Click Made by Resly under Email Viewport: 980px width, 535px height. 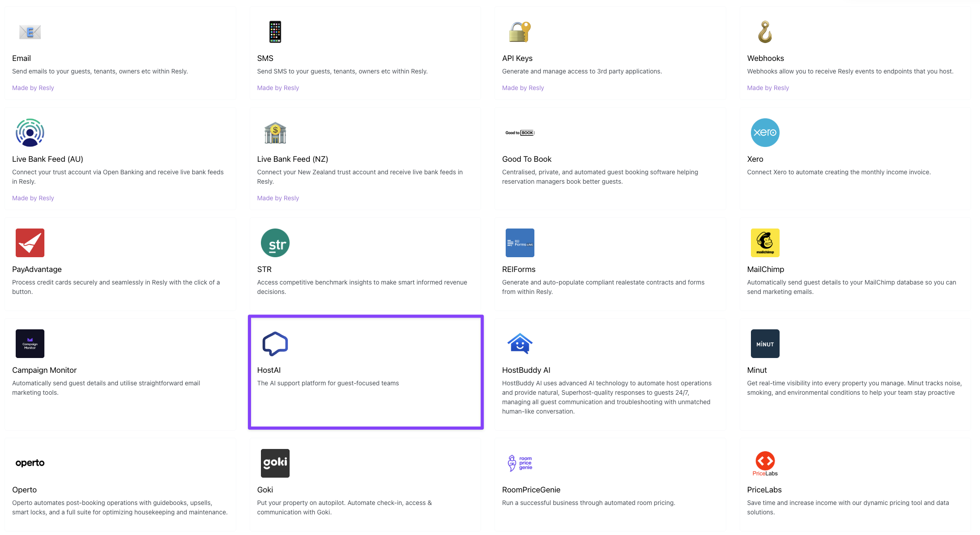33,88
